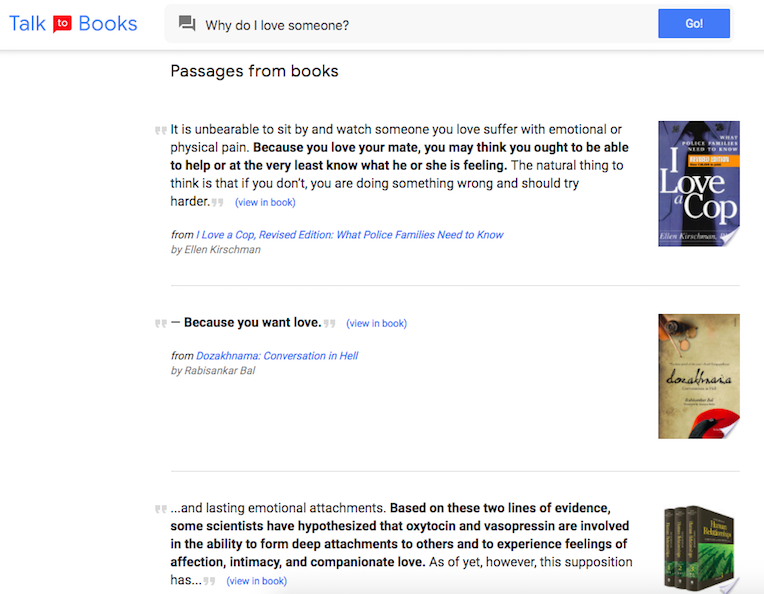Image resolution: width=764 pixels, height=594 pixels.
Task: Click the closing quote mark after "Because you want love."
Action: coord(330,323)
